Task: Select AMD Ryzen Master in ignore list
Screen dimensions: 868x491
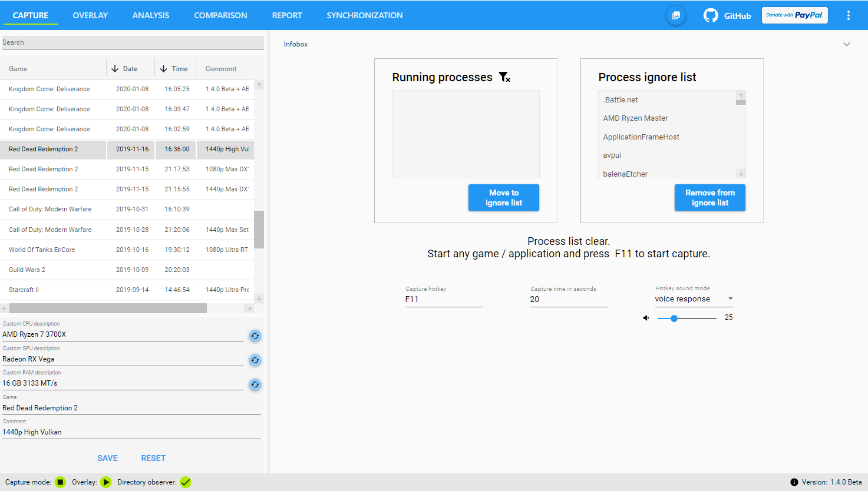Action: [667, 118]
